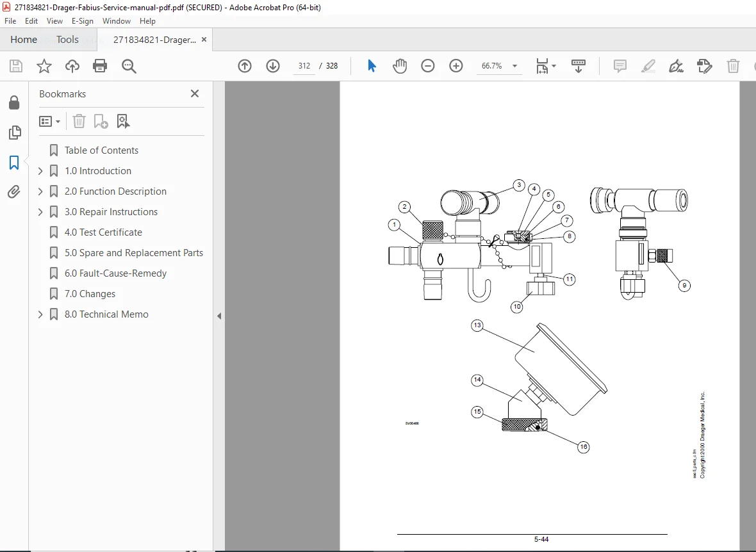The image size is (756, 552).
Task: Open security lock panel in sidebar
Action: coord(14,102)
